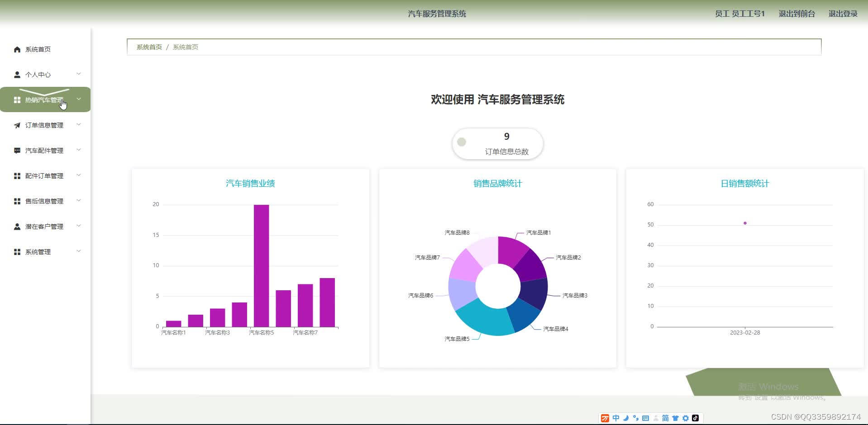Image resolution: width=868 pixels, height=425 pixels.
Task: Click the 2023-02-28 data point in line chart
Action: (x=745, y=223)
